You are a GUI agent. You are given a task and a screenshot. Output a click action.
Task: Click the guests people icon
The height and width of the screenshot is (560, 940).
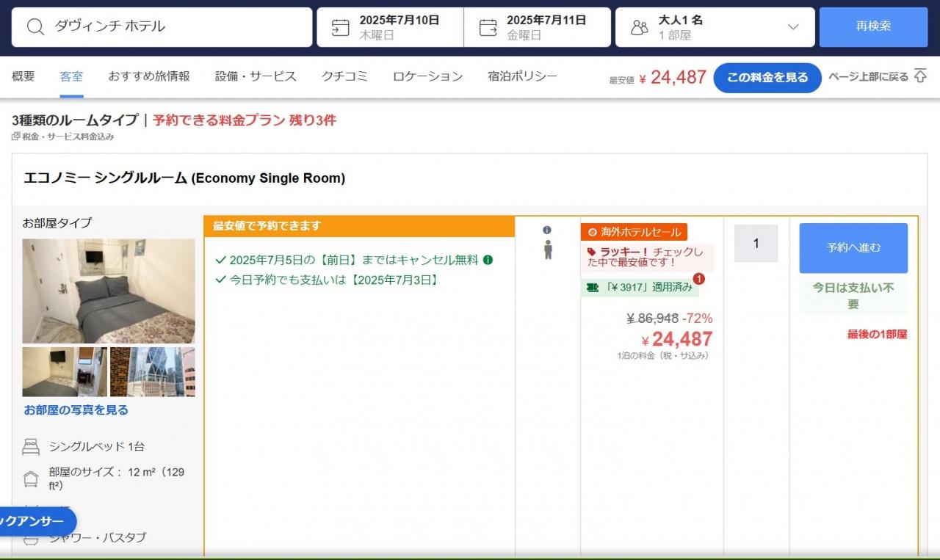coord(640,28)
